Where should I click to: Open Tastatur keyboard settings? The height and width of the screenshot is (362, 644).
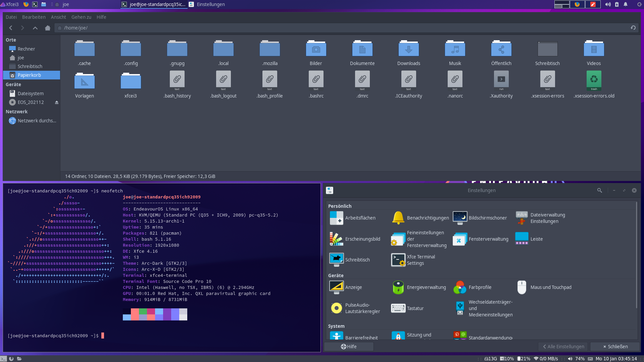coord(408,308)
